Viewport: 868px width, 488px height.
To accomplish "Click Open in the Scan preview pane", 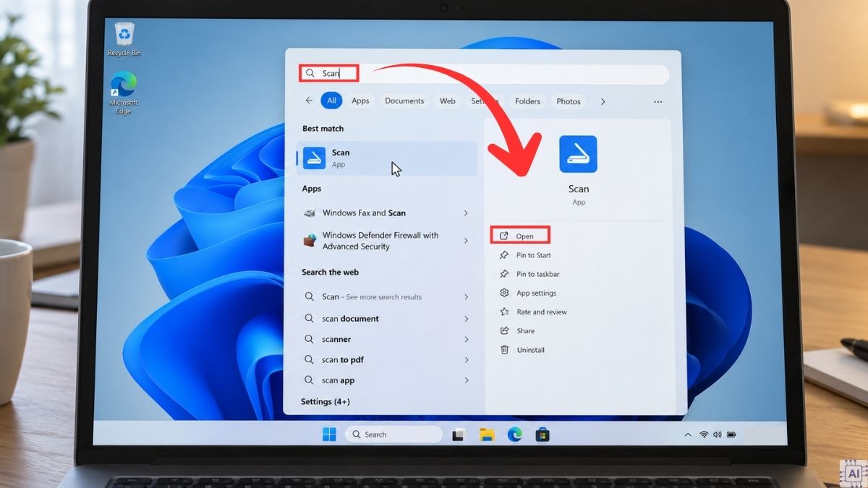I will (x=520, y=236).
